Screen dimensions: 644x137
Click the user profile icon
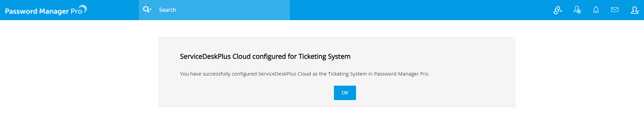[634, 10]
